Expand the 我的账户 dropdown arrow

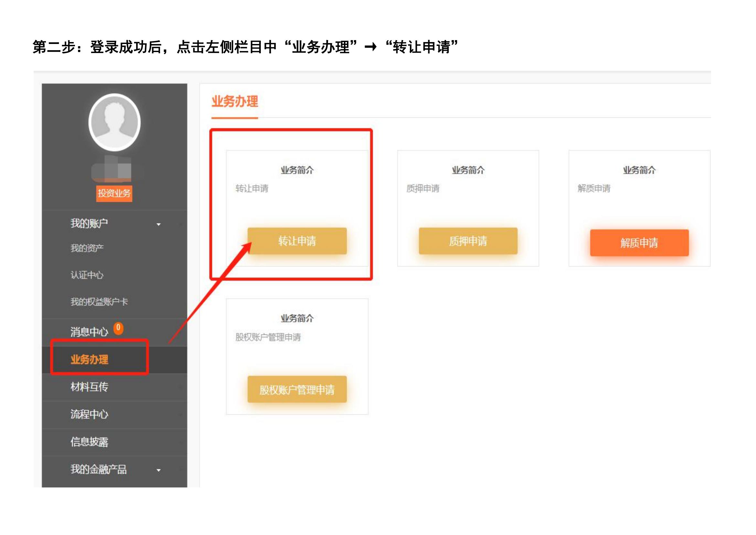click(159, 224)
